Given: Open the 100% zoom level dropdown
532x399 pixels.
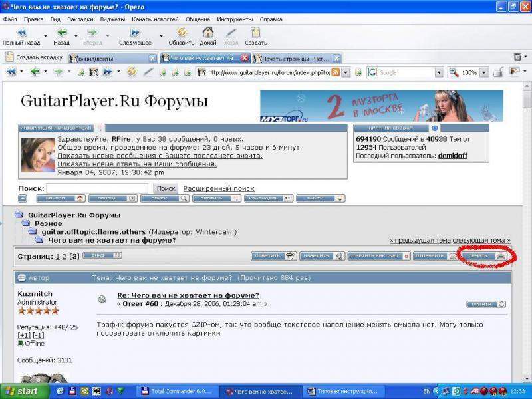Looking at the screenshot, I should click(x=484, y=72).
